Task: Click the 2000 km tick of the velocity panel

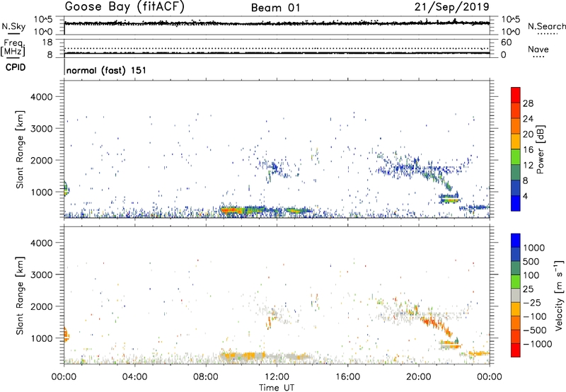Action: (x=42, y=306)
